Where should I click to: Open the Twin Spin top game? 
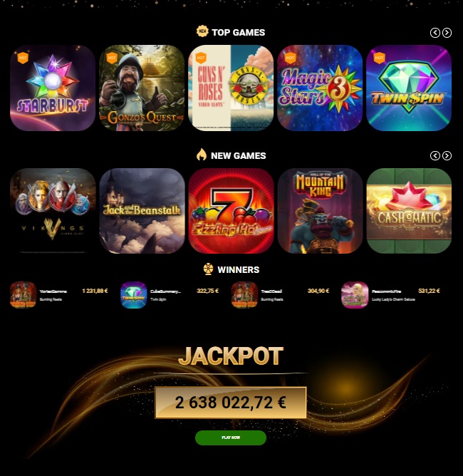click(409, 88)
